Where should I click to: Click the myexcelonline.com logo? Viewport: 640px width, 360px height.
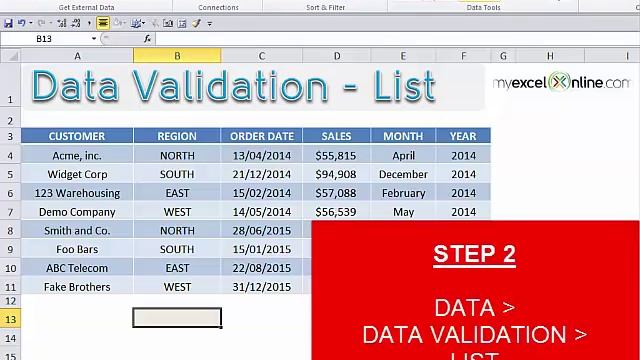click(x=561, y=82)
